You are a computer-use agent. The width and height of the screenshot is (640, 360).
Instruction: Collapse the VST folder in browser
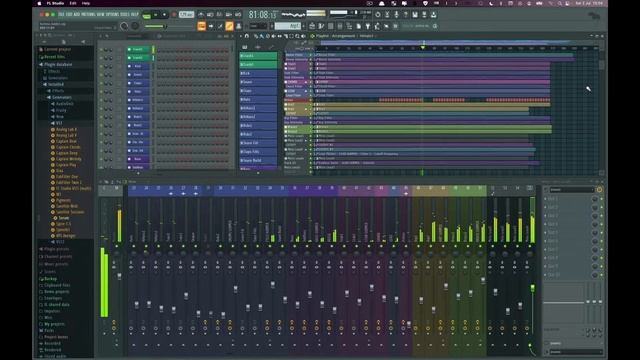pos(59,123)
